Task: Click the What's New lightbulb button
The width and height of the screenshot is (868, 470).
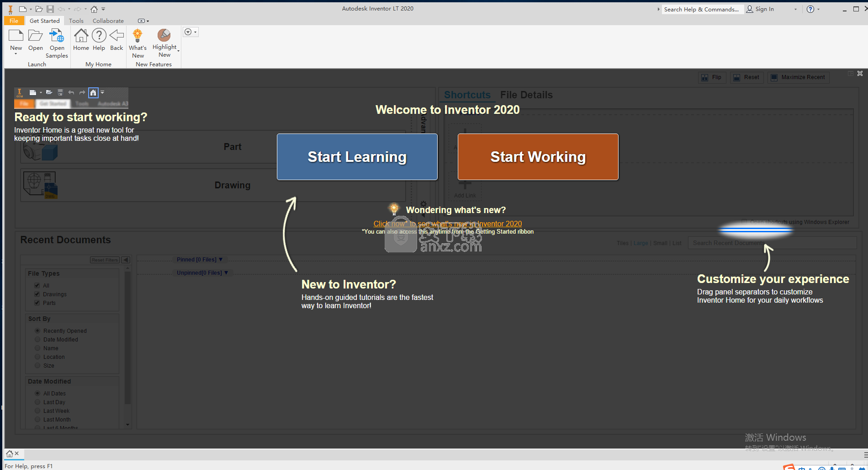Action: coord(138,43)
